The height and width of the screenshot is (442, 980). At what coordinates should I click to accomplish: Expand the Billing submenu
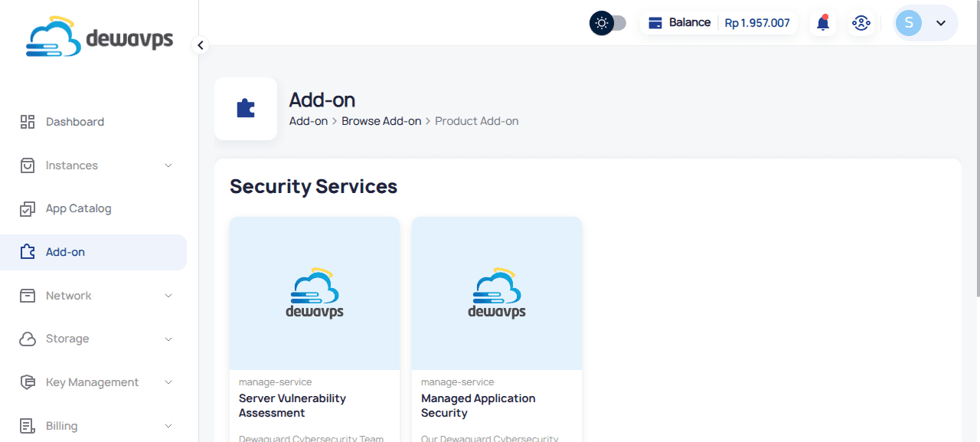click(x=168, y=425)
